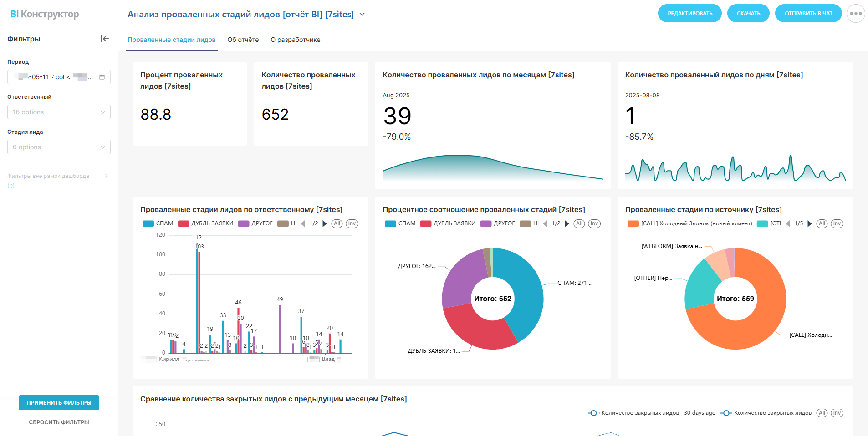The height and width of the screenshot is (436, 868).
Task: Open the О разработчике tab
Action: [296, 40]
